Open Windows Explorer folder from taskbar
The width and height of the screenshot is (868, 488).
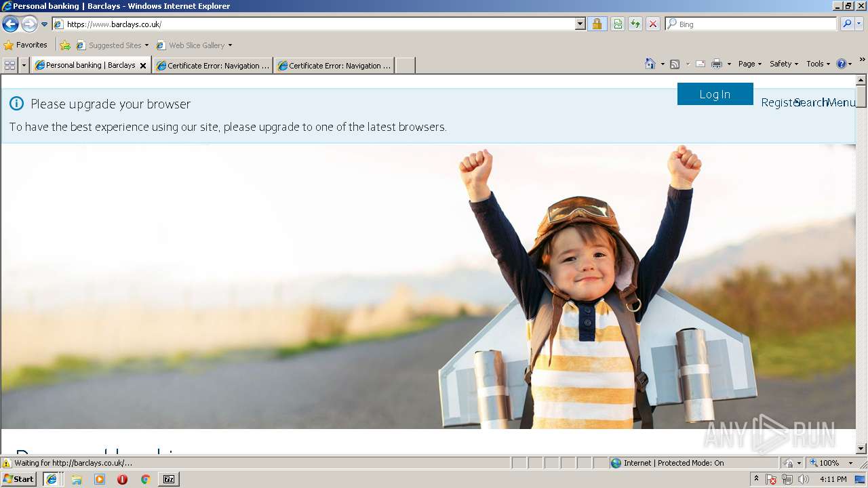(77, 479)
